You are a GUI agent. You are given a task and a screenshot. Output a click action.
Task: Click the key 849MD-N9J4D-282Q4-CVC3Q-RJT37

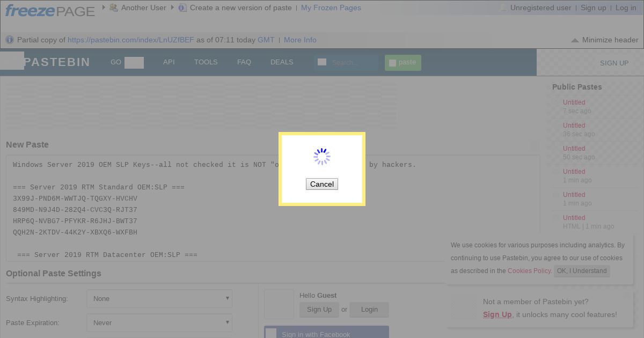click(75, 210)
